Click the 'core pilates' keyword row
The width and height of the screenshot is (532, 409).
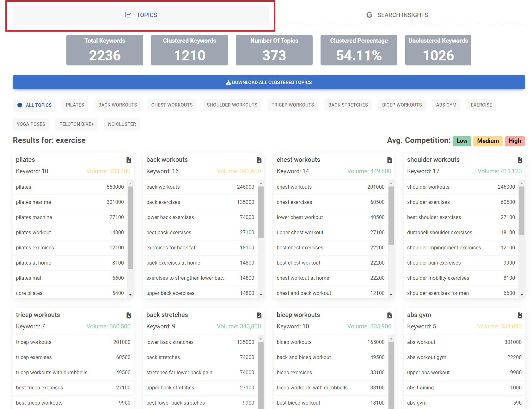coord(70,293)
